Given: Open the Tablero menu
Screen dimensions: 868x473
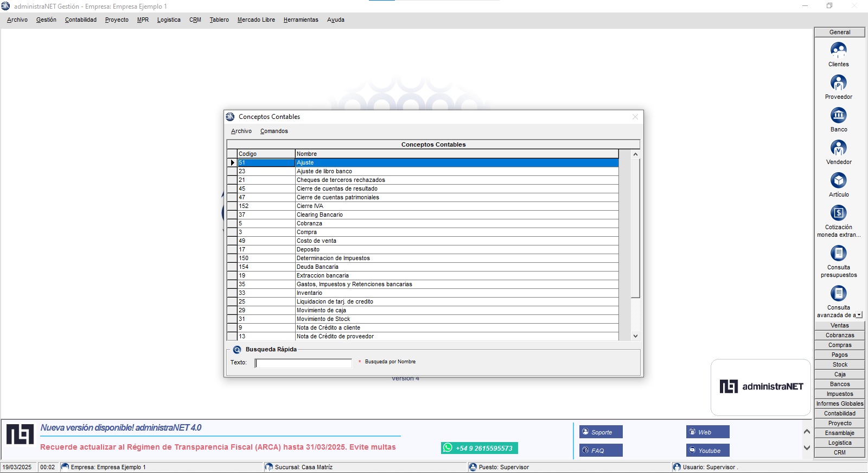Looking at the screenshot, I should (219, 20).
